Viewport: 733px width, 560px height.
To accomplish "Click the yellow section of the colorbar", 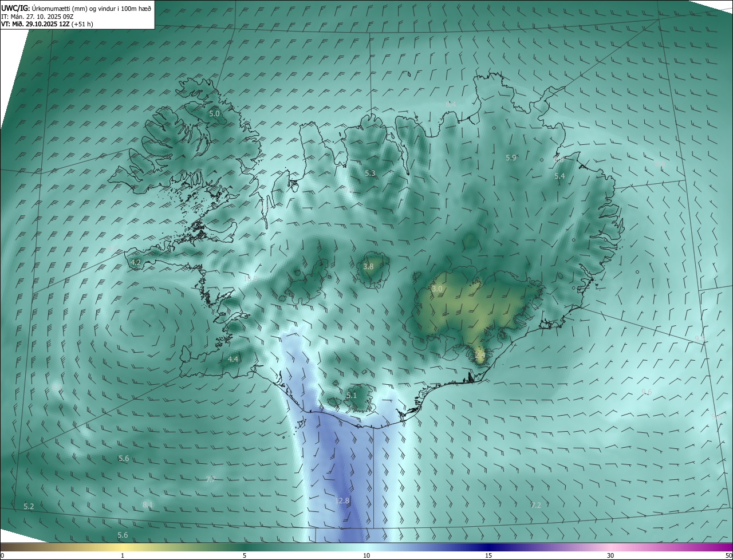I will click(x=123, y=547).
